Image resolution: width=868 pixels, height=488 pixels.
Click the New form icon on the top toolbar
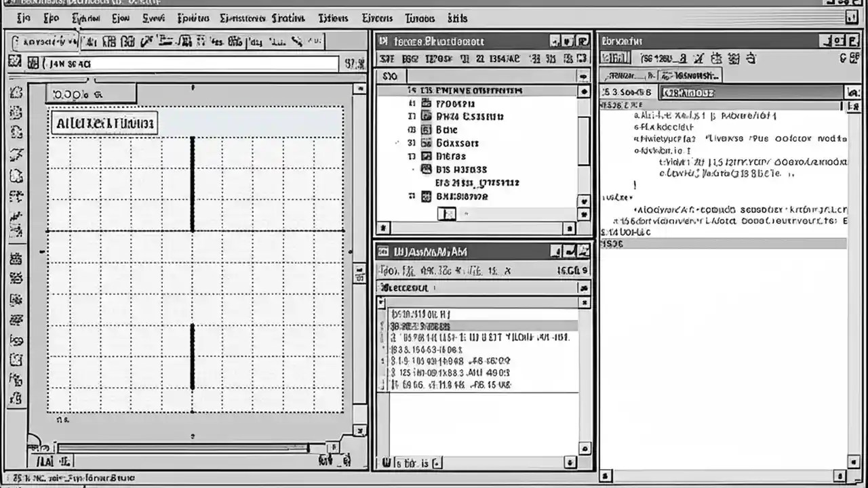(x=92, y=41)
